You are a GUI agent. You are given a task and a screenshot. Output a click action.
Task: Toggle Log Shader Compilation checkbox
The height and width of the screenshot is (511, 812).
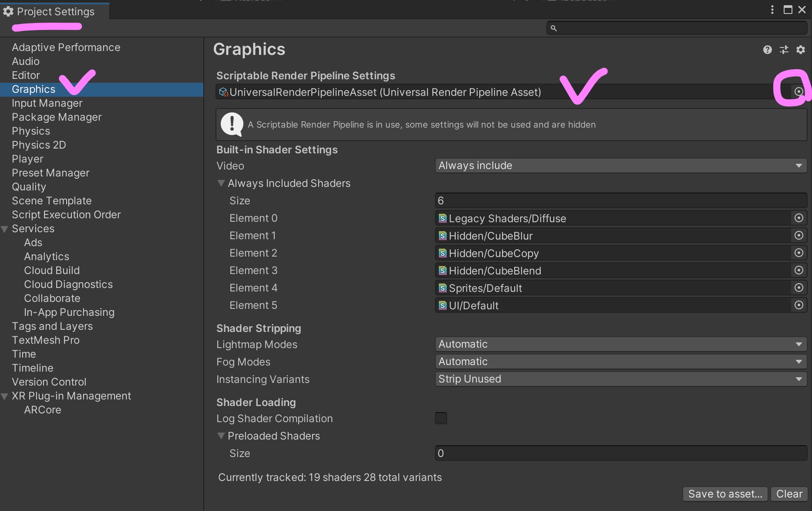point(441,418)
